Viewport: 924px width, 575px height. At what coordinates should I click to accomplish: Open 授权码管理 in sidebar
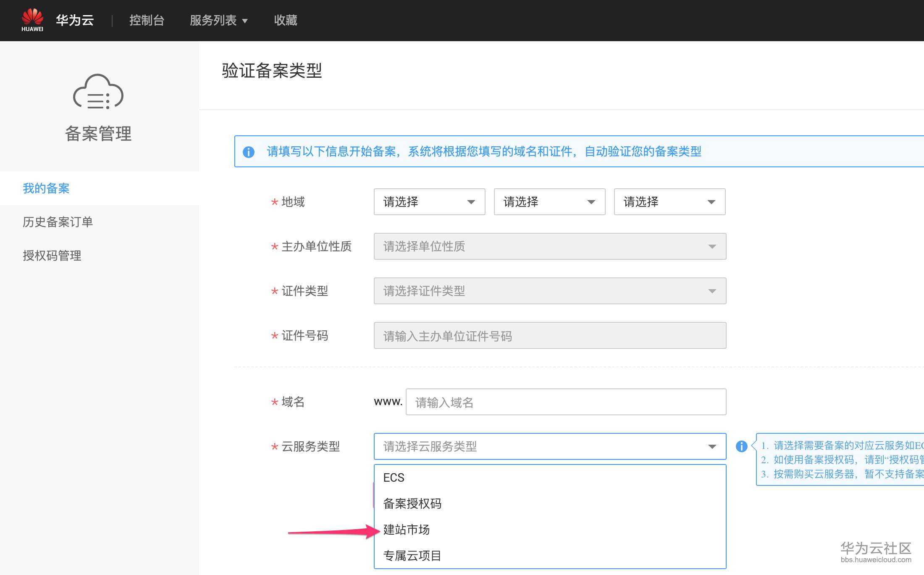click(52, 256)
